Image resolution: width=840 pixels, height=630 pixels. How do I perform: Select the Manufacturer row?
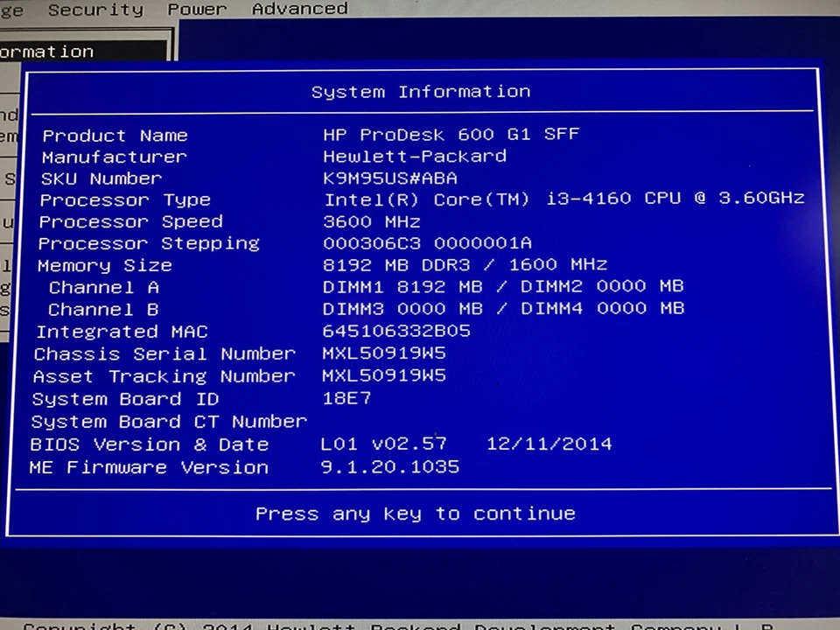(114, 157)
